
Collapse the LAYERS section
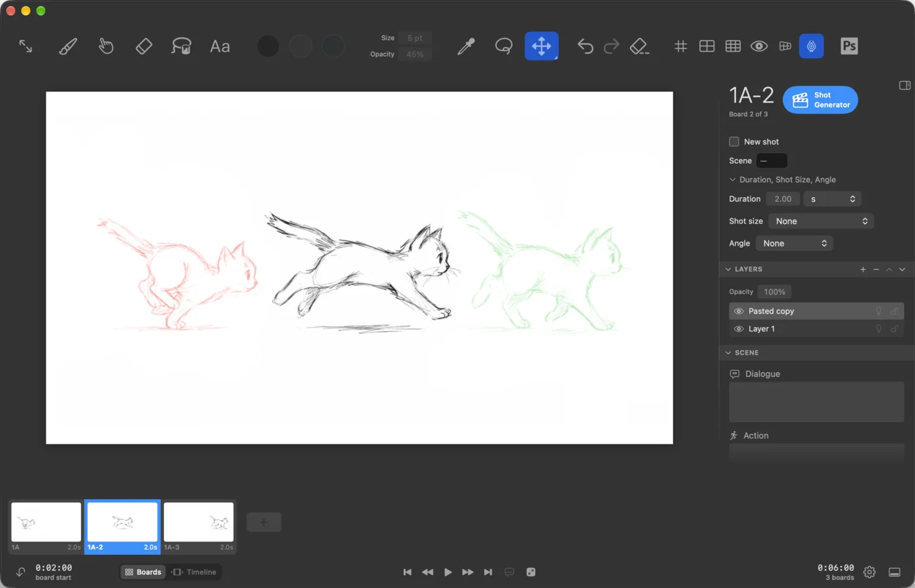pos(728,269)
